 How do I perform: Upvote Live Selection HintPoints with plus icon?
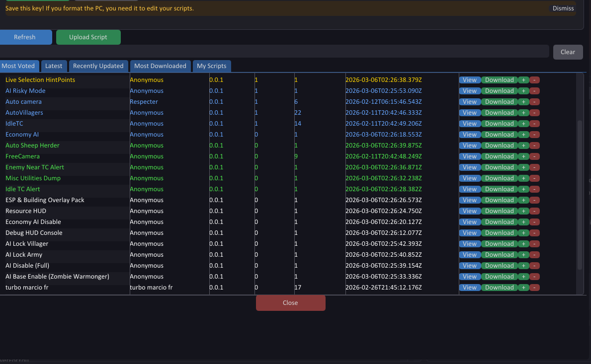tap(523, 80)
